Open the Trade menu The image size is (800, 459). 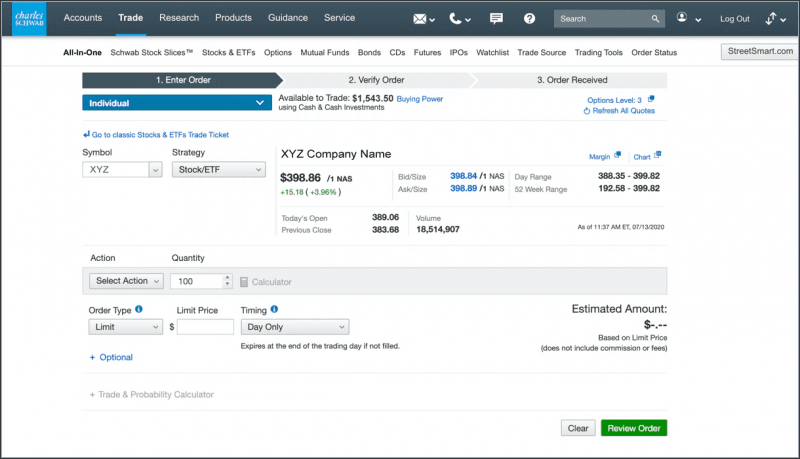[131, 18]
